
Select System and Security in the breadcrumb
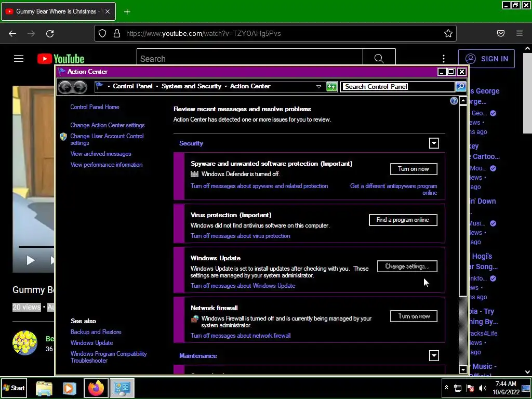[191, 86]
